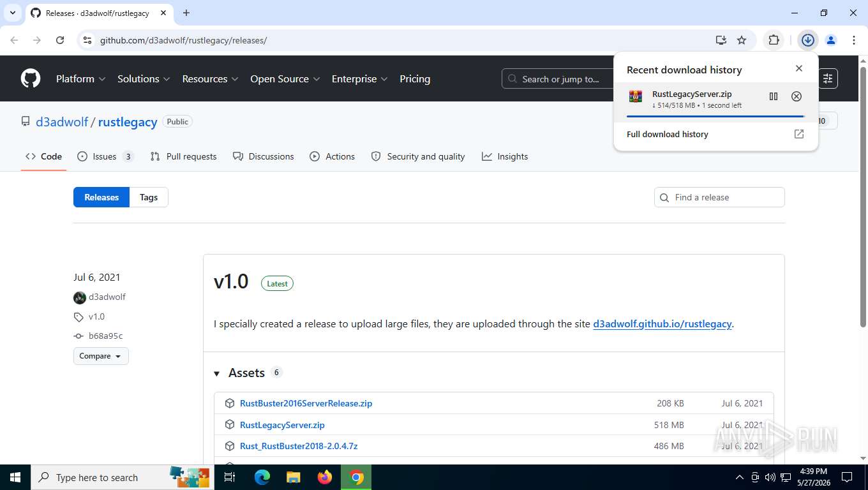Click the install app icon in address bar
The width and height of the screenshot is (868, 490).
[721, 40]
